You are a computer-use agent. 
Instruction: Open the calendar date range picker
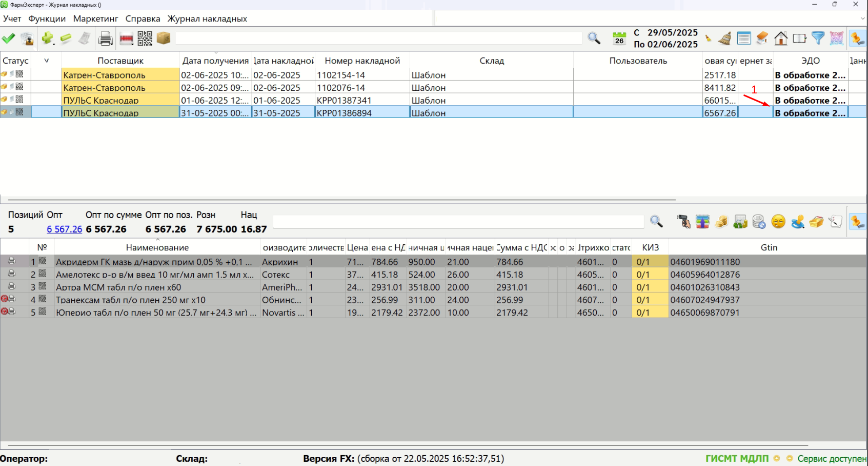[619, 38]
